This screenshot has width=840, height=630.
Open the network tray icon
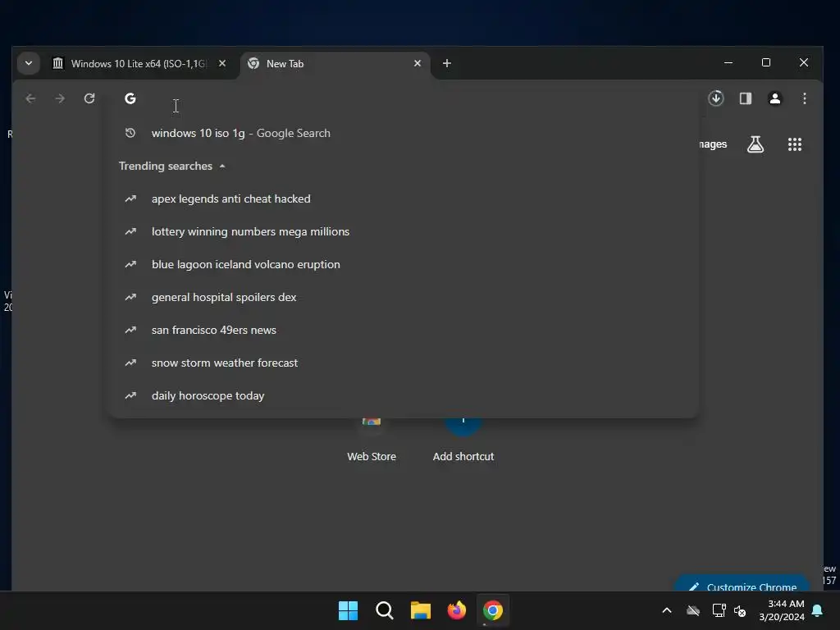click(719, 610)
